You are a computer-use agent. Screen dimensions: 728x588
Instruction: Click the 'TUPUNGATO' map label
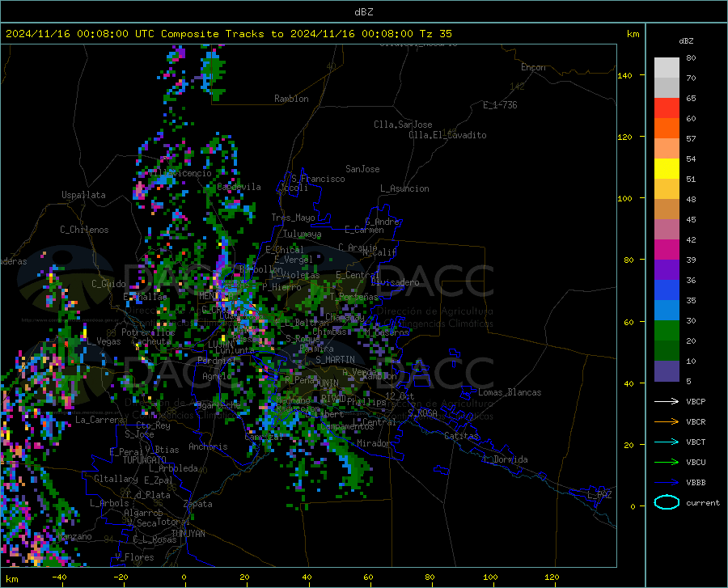click(x=145, y=460)
